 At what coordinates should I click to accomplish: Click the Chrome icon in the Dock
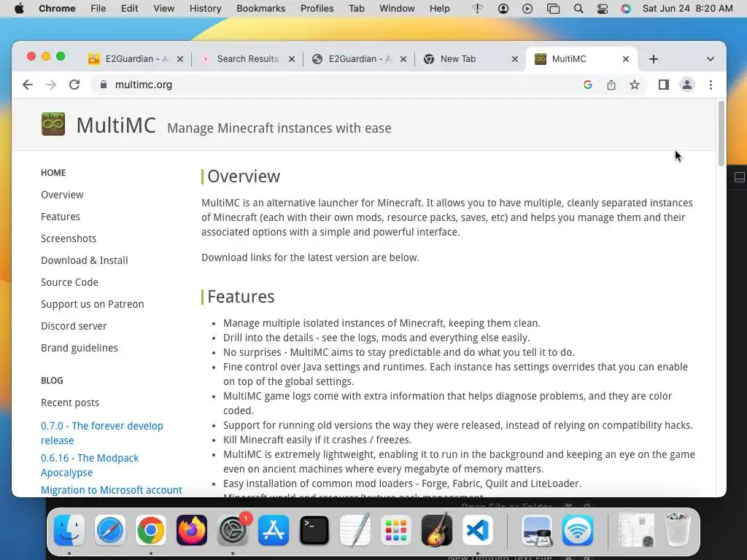click(150, 530)
